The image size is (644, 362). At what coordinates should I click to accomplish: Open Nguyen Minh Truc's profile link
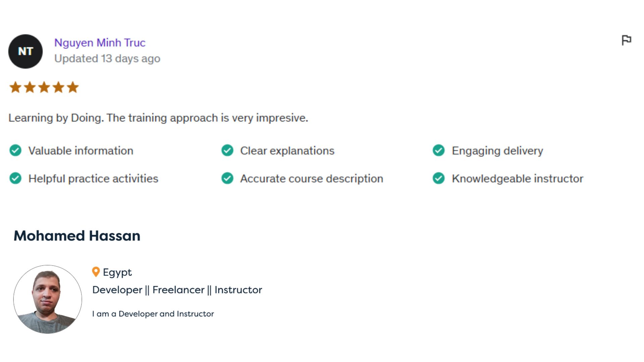pos(100,43)
